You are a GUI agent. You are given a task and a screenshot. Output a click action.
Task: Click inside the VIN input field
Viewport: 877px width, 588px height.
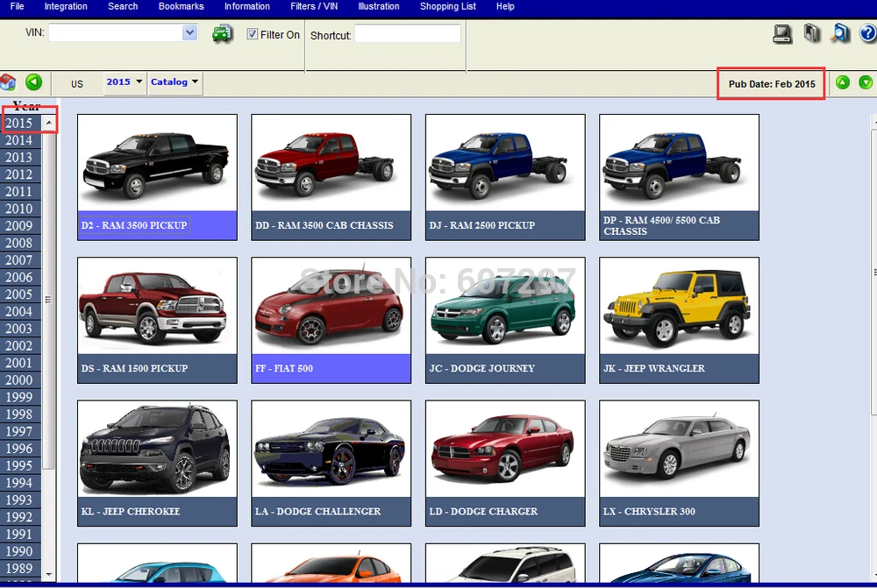116,32
